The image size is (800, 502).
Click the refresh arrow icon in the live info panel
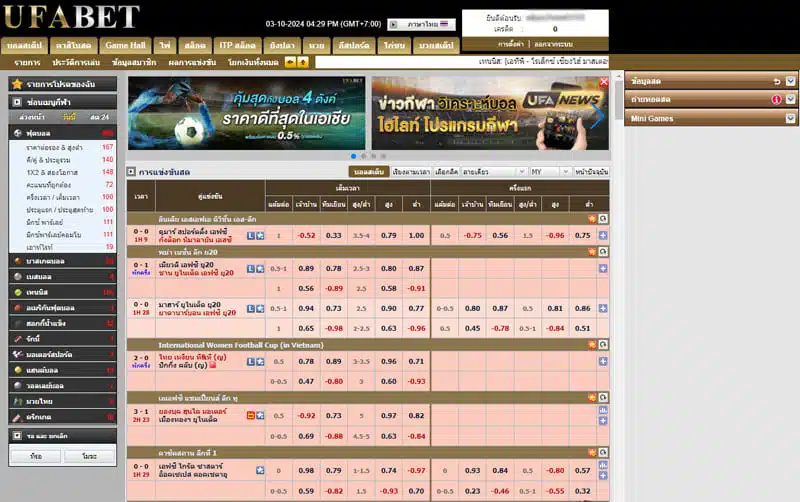777,81
